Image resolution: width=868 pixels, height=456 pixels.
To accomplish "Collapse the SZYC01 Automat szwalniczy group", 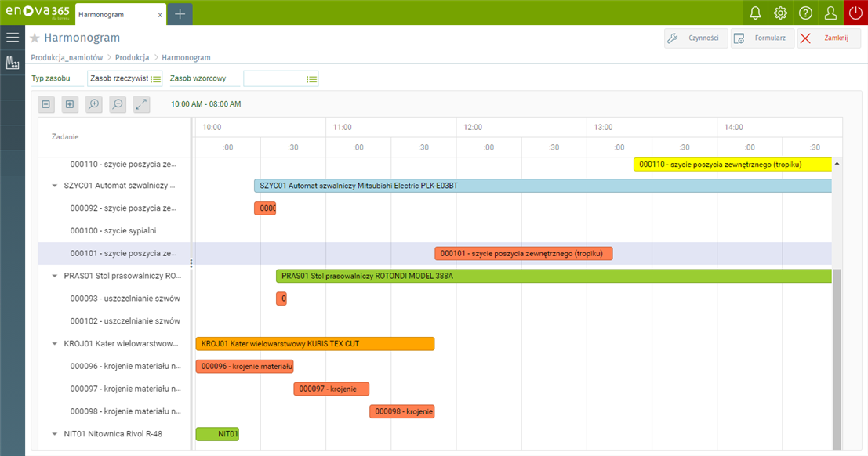I will [x=54, y=186].
